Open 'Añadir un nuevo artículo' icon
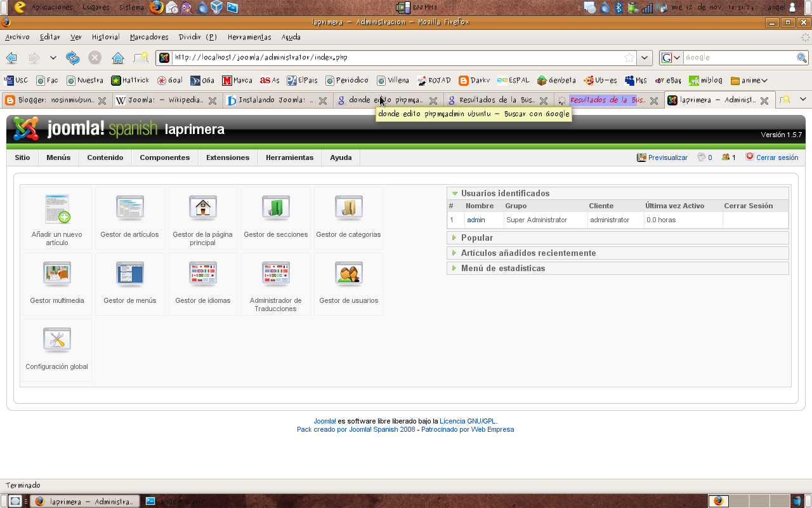This screenshot has height=508, width=812. 57,218
